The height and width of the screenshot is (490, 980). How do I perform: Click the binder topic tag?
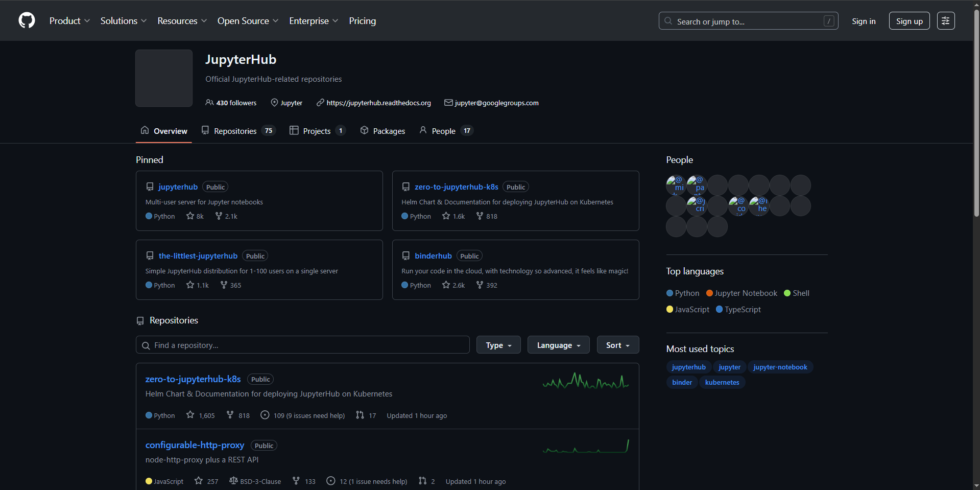point(682,382)
